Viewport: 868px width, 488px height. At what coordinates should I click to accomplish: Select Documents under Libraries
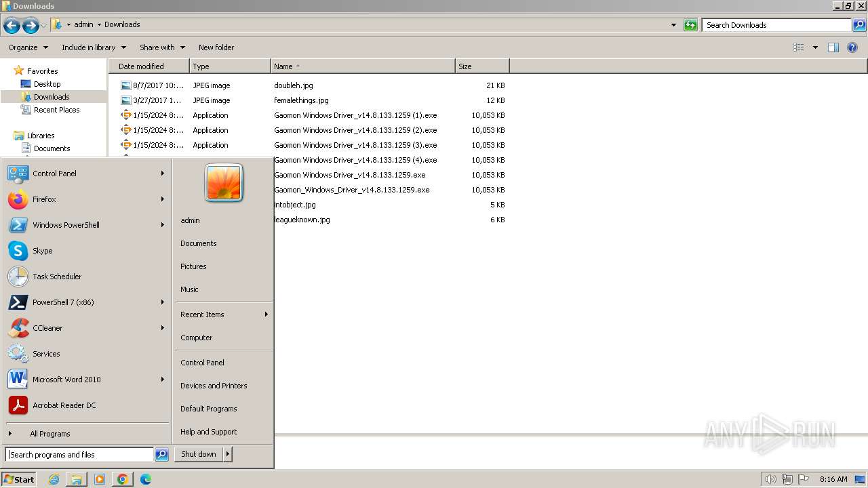coord(52,148)
